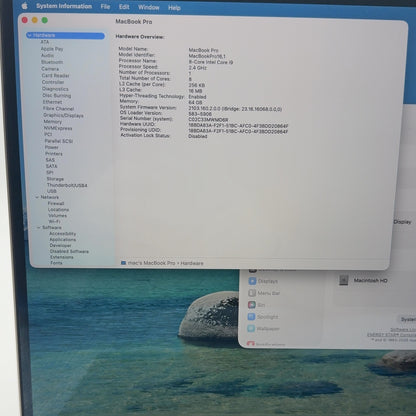Viewport: 416px width, 416px height.
Task: Open the File menu
Action: [105, 7]
